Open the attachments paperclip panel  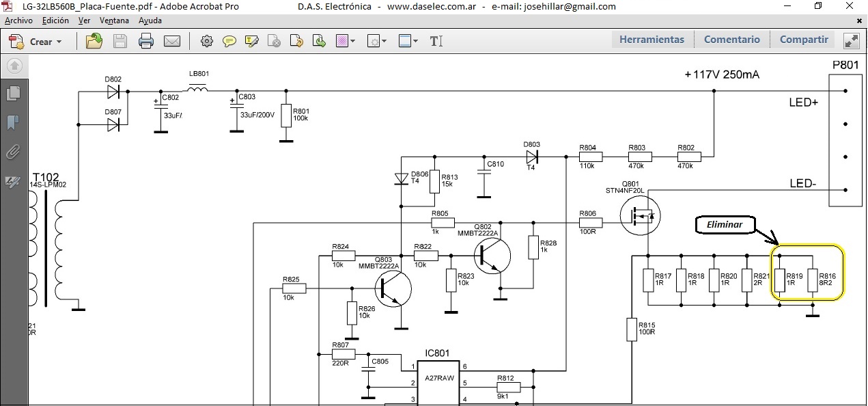(13, 152)
